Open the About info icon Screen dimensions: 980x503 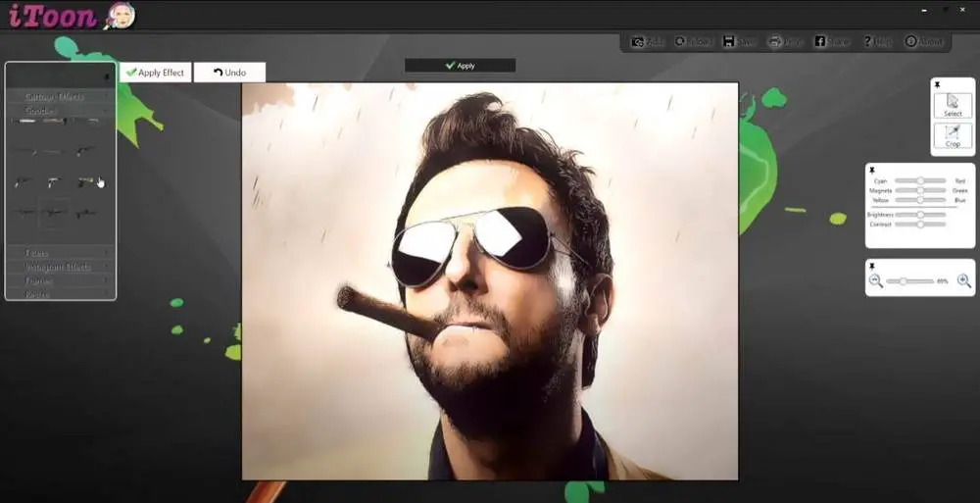click(x=911, y=42)
